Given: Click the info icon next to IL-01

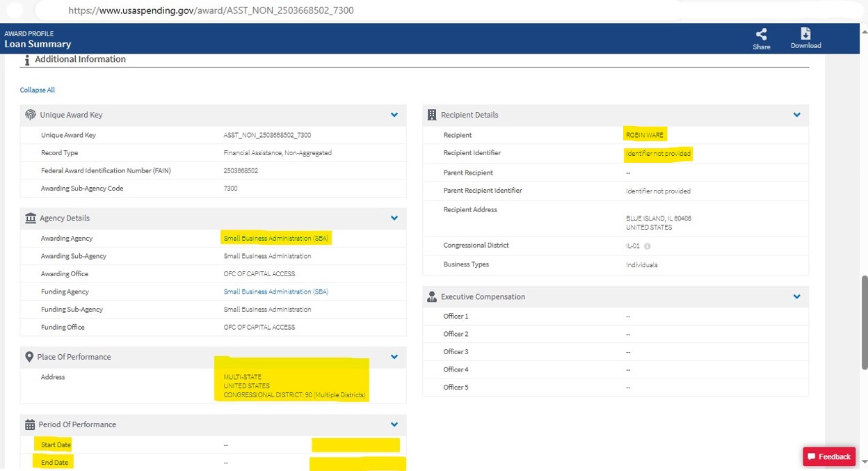Looking at the screenshot, I should (648, 246).
